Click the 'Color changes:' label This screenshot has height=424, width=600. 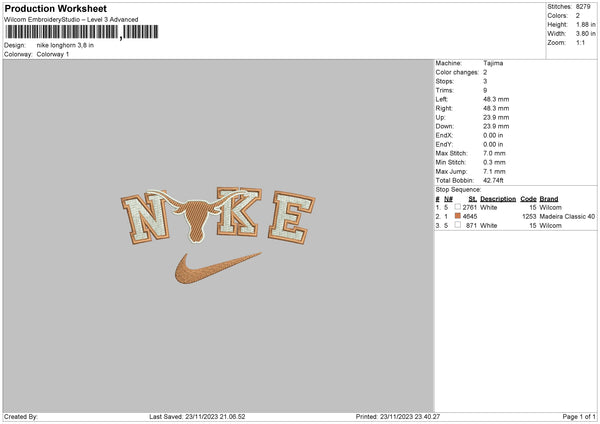pyautogui.click(x=457, y=72)
